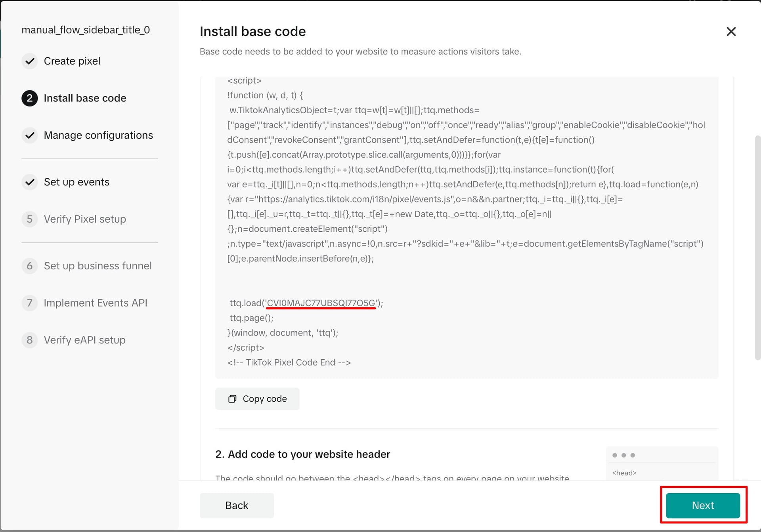The height and width of the screenshot is (532, 761).
Task: Click the TikTok Pixel Code End comment
Action: click(x=289, y=362)
